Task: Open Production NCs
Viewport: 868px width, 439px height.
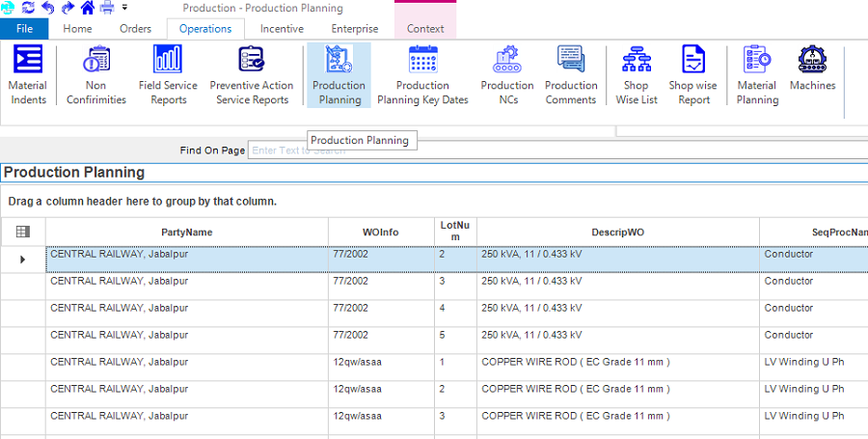Action: click(507, 75)
